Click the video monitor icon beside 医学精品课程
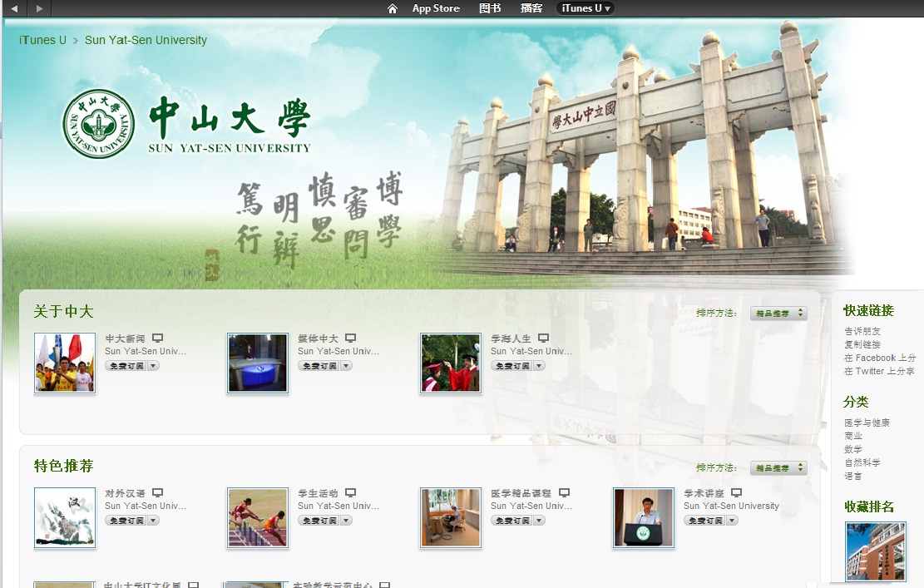The image size is (924, 588). [x=565, y=492]
